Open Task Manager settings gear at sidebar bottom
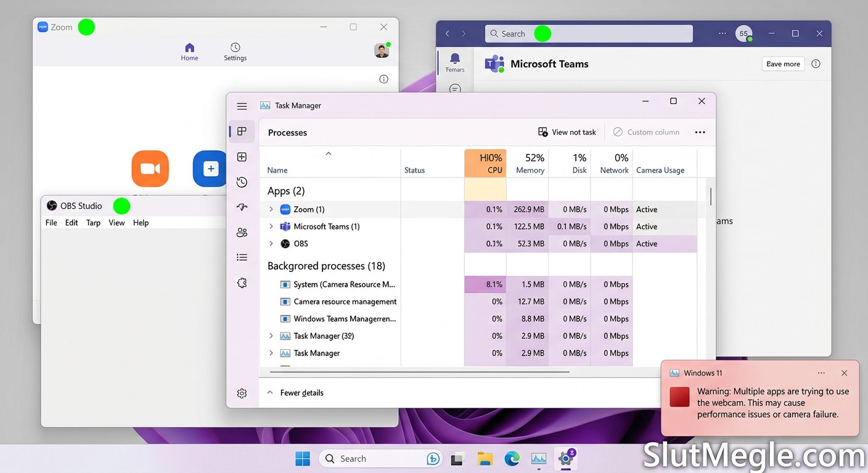 tap(242, 393)
